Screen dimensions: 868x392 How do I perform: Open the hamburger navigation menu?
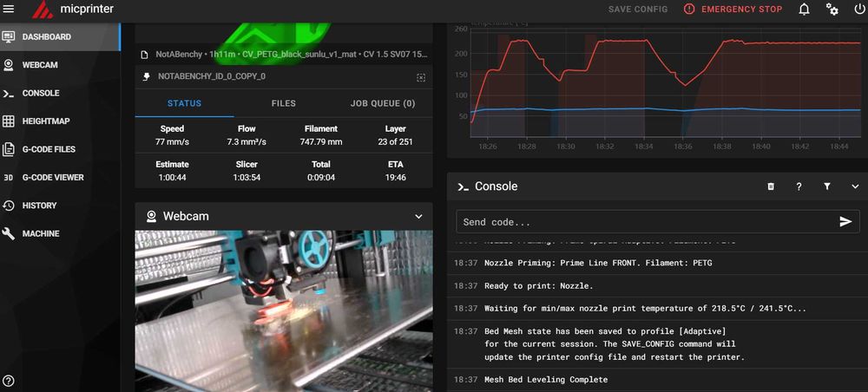(9, 9)
